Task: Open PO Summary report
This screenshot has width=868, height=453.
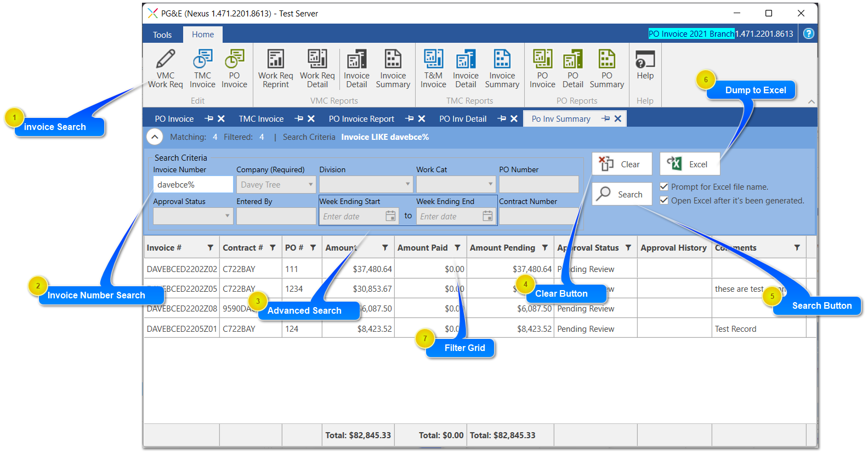Action: click(x=606, y=69)
